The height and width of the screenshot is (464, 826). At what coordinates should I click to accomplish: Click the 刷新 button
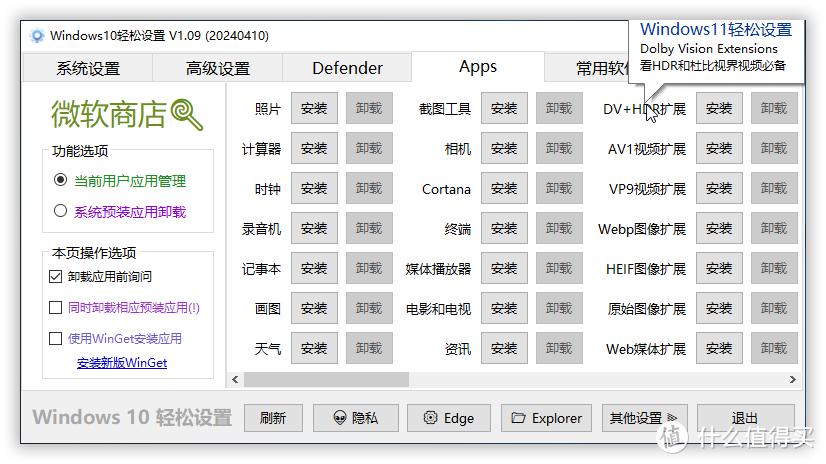[x=273, y=418]
